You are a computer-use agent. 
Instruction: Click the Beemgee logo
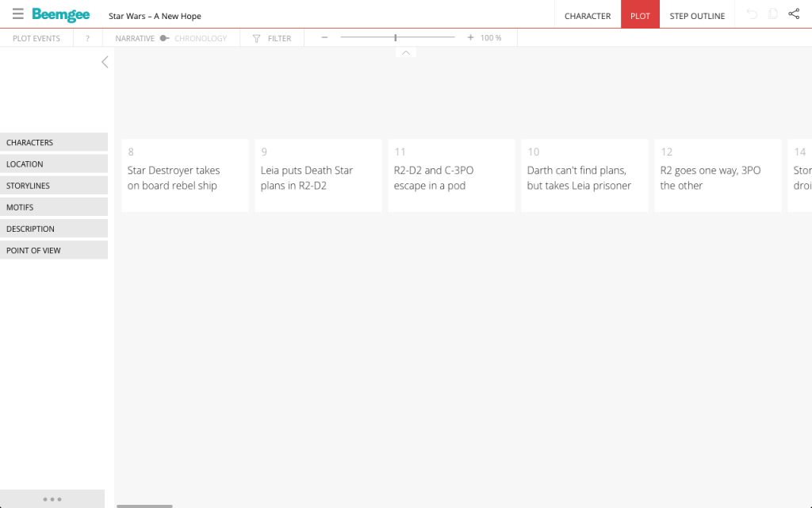point(60,15)
